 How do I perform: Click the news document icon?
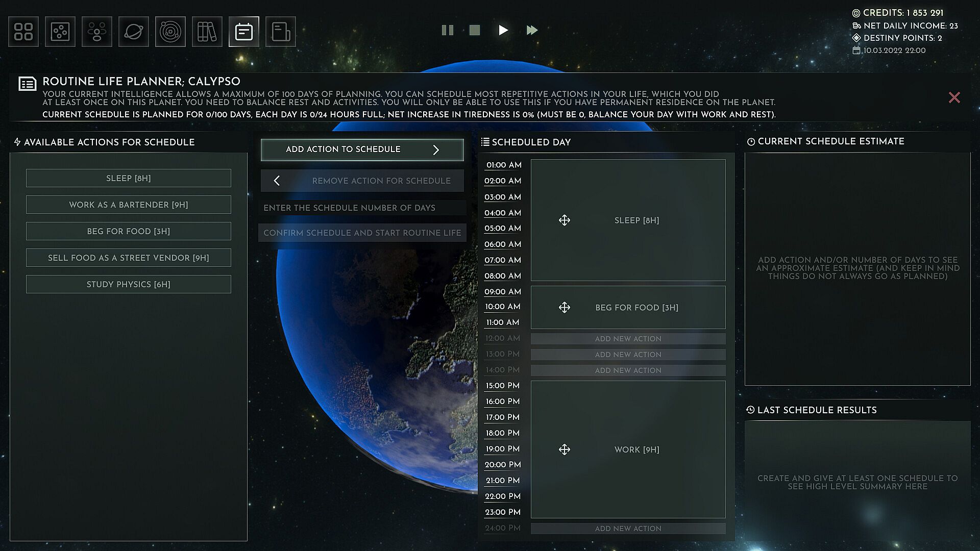click(x=281, y=32)
